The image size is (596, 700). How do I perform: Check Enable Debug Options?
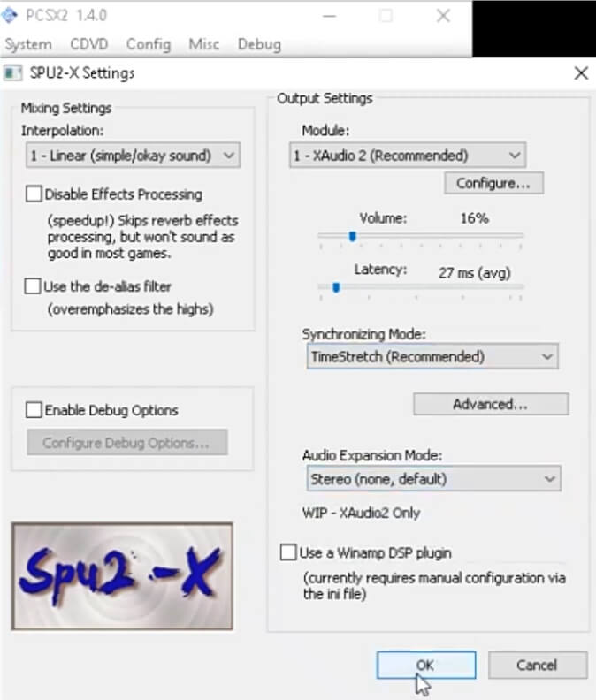(x=34, y=409)
